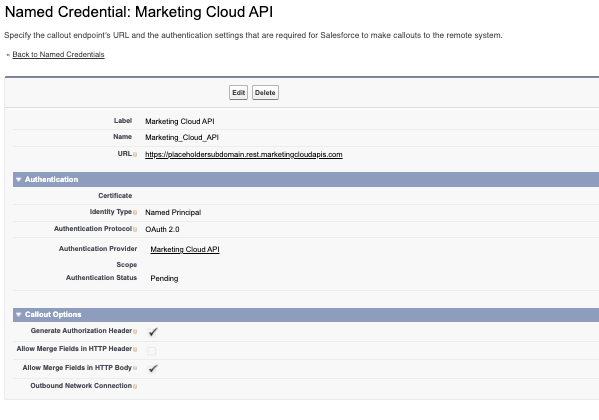Toggle Allow Merge Fields in HTTP Header checkbox

click(x=152, y=350)
